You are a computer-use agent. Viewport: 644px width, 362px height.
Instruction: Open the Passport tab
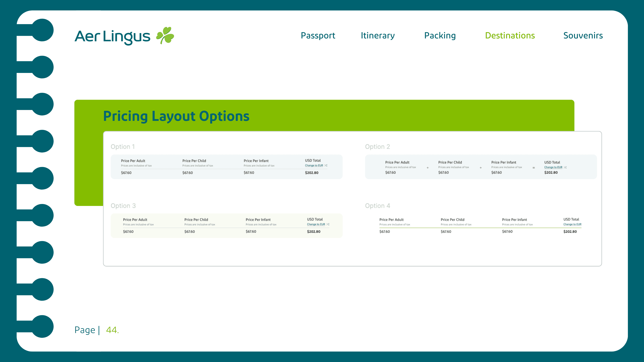318,35
